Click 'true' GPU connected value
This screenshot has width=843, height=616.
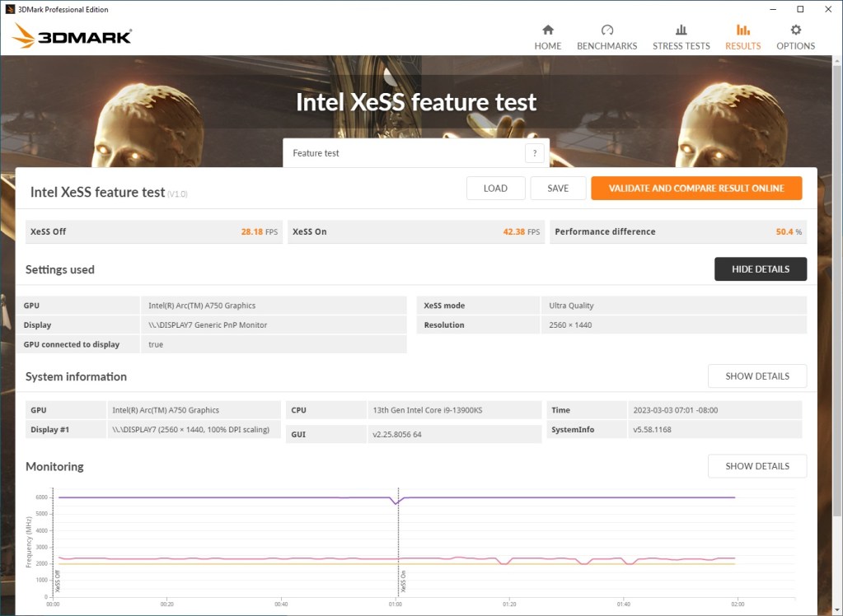pos(156,344)
